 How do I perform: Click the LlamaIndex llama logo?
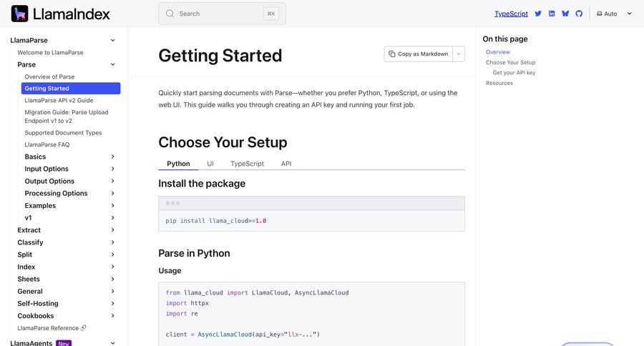click(x=20, y=14)
